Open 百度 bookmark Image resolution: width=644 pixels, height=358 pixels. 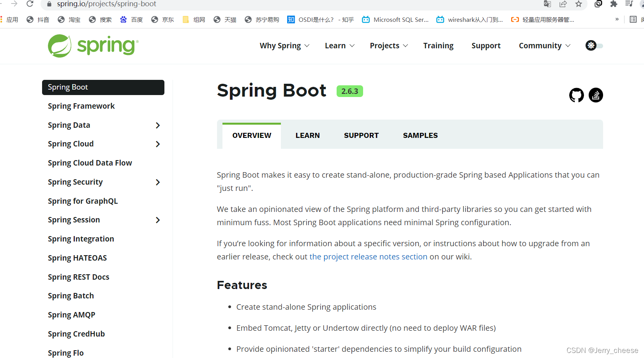[131, 19]
